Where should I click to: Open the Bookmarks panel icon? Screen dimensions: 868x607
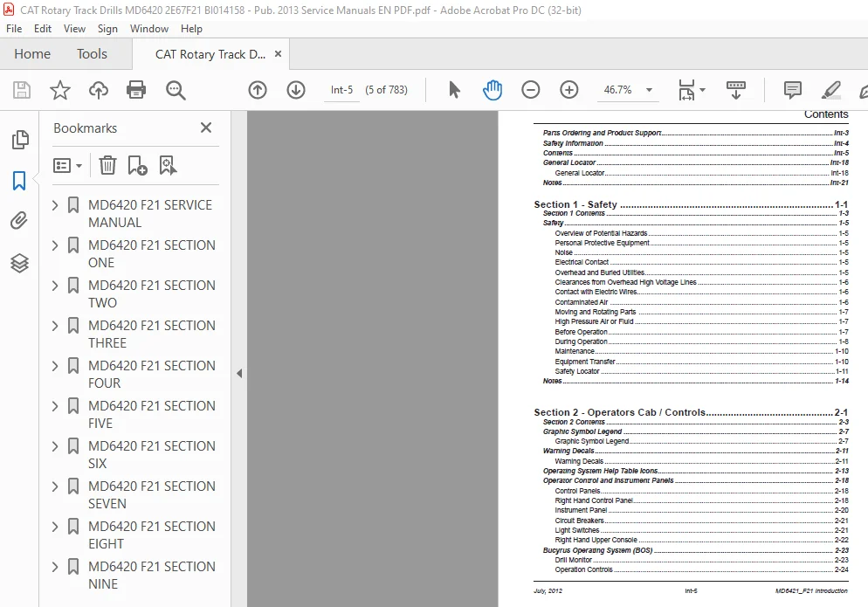click(x=19, y=181)
